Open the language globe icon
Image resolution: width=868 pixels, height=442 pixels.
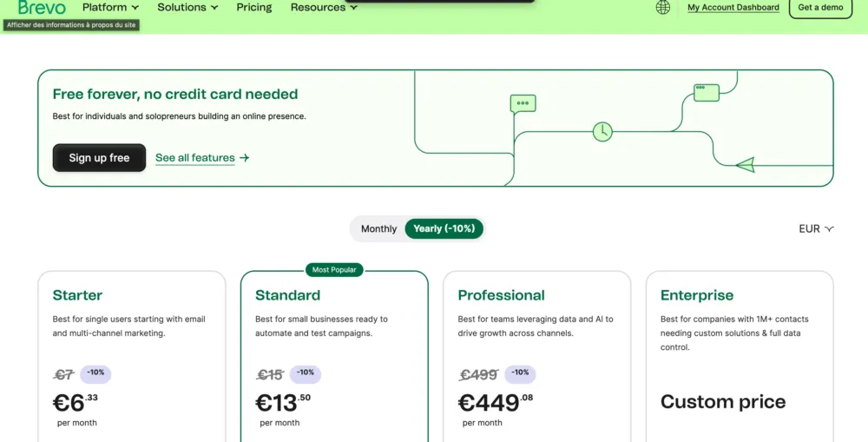(662, 7)
